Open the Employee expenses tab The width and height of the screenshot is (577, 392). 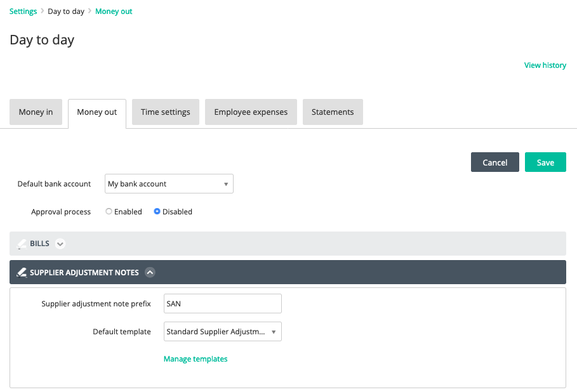tap(251, 112)
